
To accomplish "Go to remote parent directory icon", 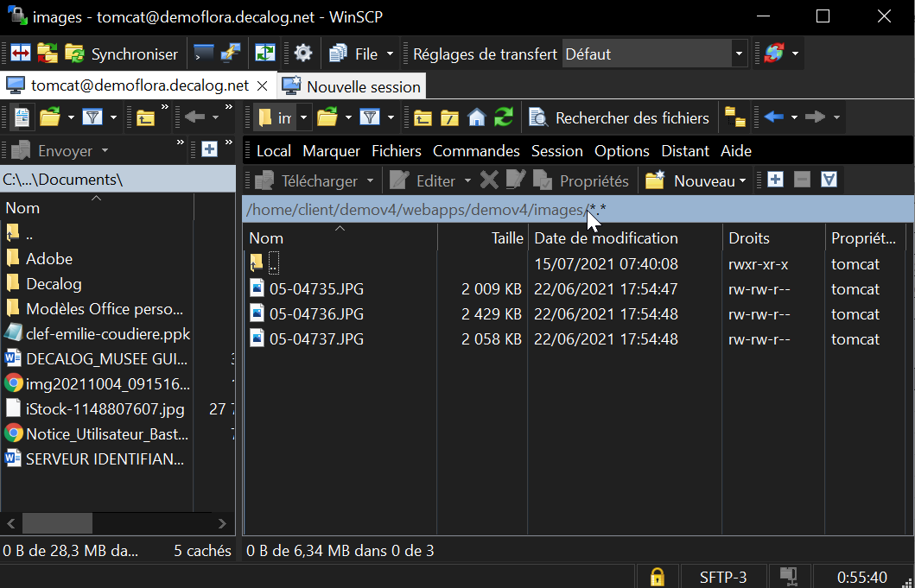I will [x=423, y=117].
